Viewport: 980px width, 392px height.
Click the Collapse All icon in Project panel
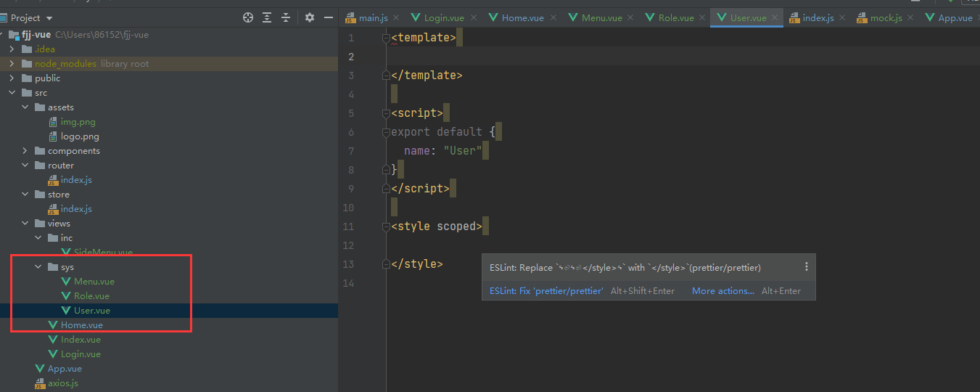tap(286, 17)
